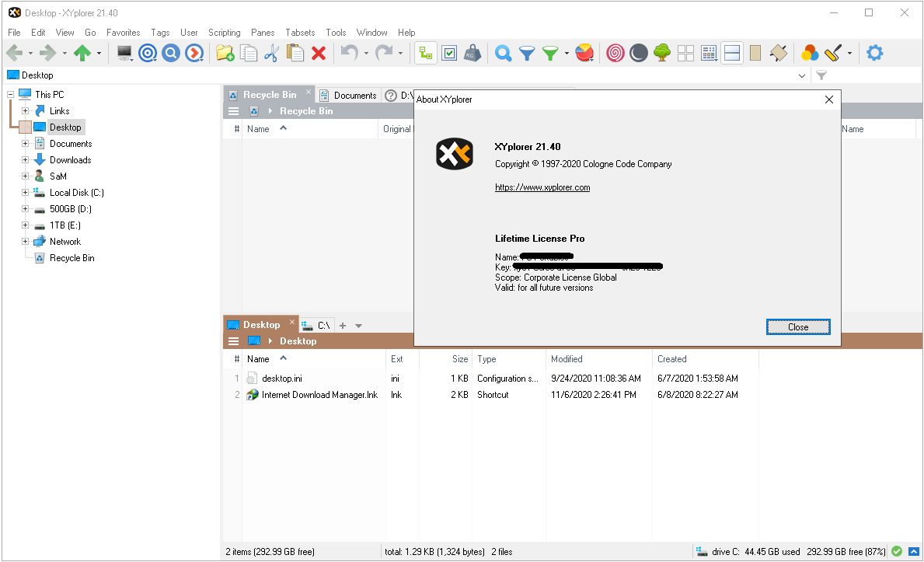Expand the Links tree node
The height and width of the screenshot is (562, 924).
pyautogui.click(x=25, y=111)
